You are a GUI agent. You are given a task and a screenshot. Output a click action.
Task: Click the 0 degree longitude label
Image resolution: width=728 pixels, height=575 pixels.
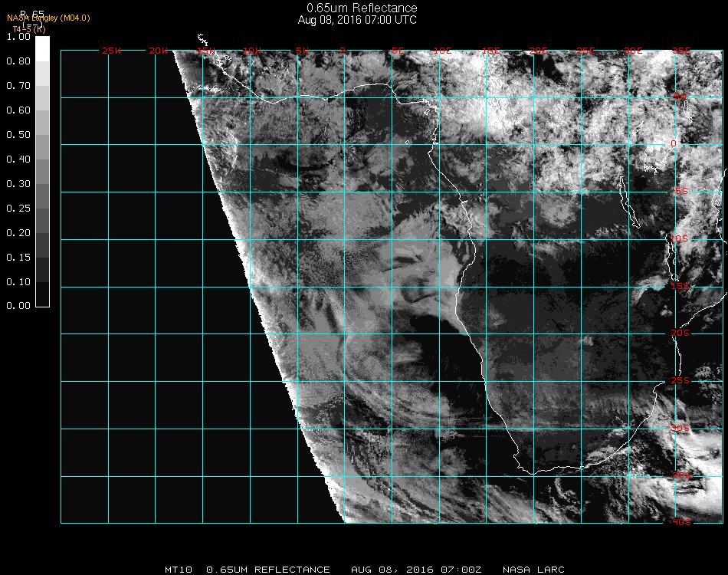click(x=343, y=51)
